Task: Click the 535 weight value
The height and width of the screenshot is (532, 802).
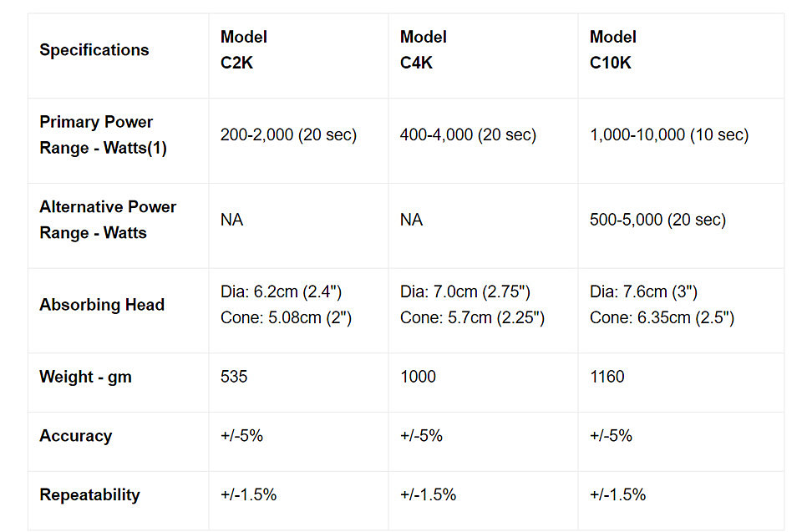Action: (x=234, y=377)
